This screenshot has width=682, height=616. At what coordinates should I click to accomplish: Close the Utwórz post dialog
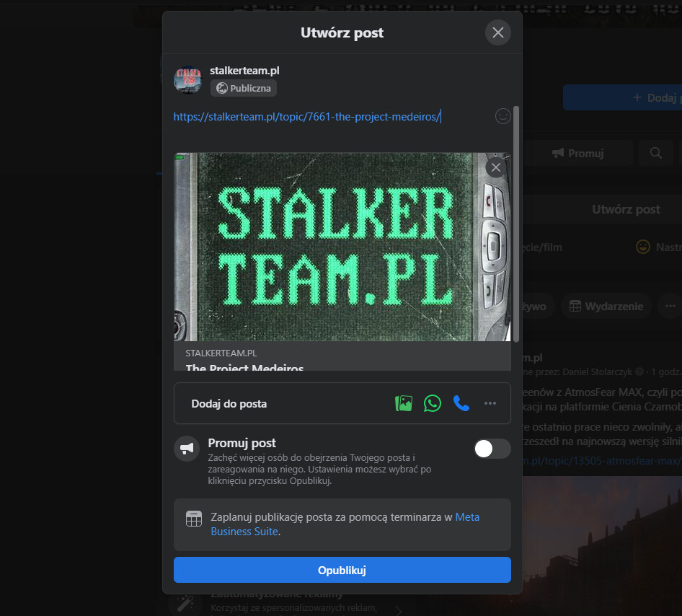click(497, 32)
